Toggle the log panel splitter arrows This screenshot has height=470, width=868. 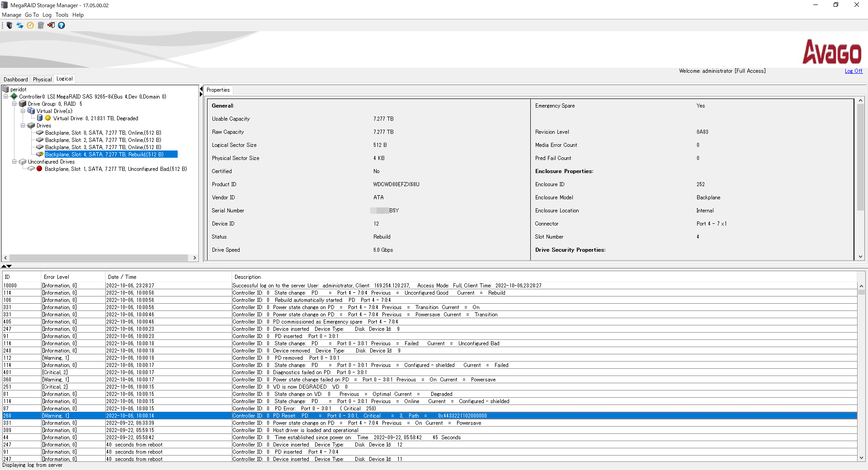point(6,266)
